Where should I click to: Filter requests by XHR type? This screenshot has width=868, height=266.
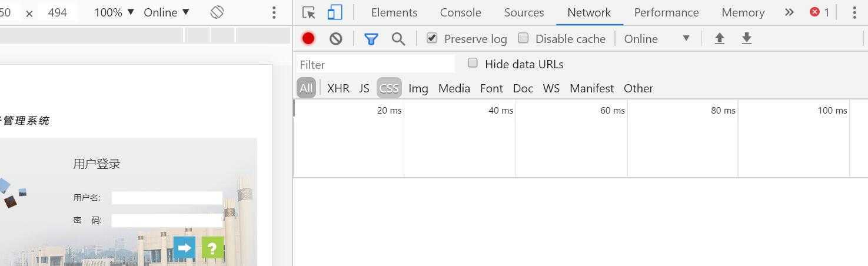coord(338,88)
